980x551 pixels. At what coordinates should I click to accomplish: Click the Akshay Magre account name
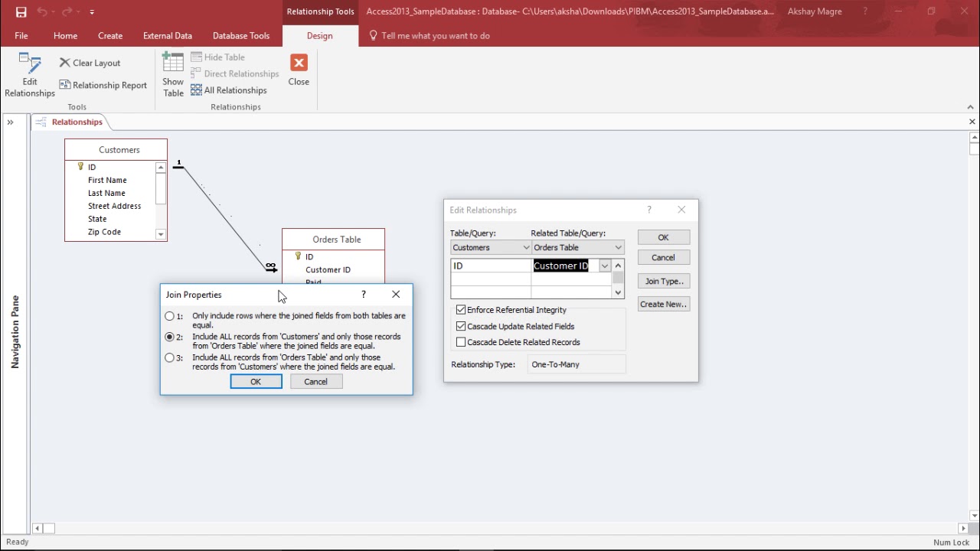pyautogui.click(x=815, y=11)
